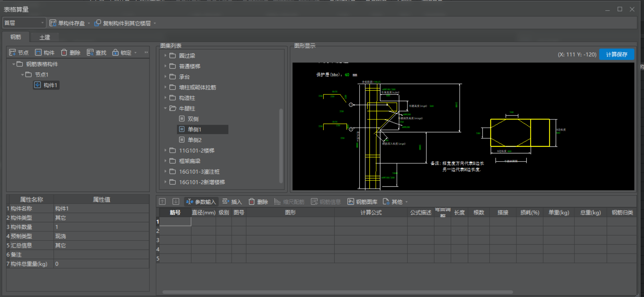Click the 备注 value field
Viewport: 644px width, 297px height.
(x=101, y=255)
